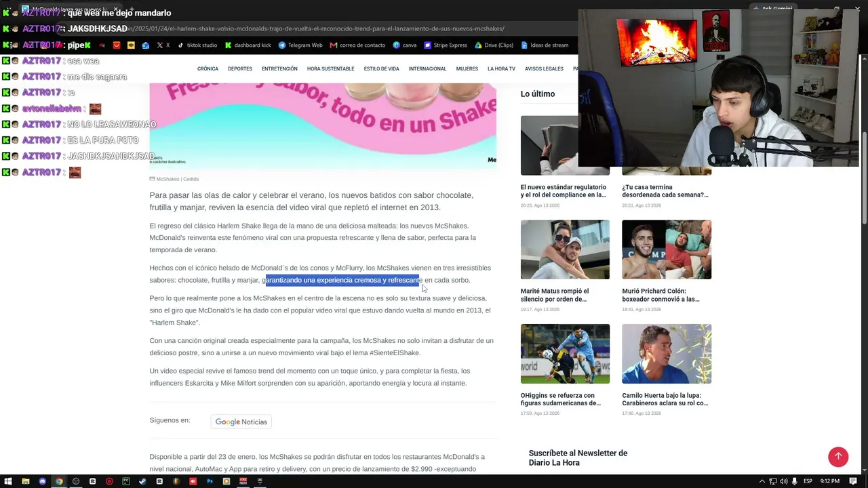The image size is (868, 488).
Task: Click the red back-to-top arrow button
Action: click(838, 457)
